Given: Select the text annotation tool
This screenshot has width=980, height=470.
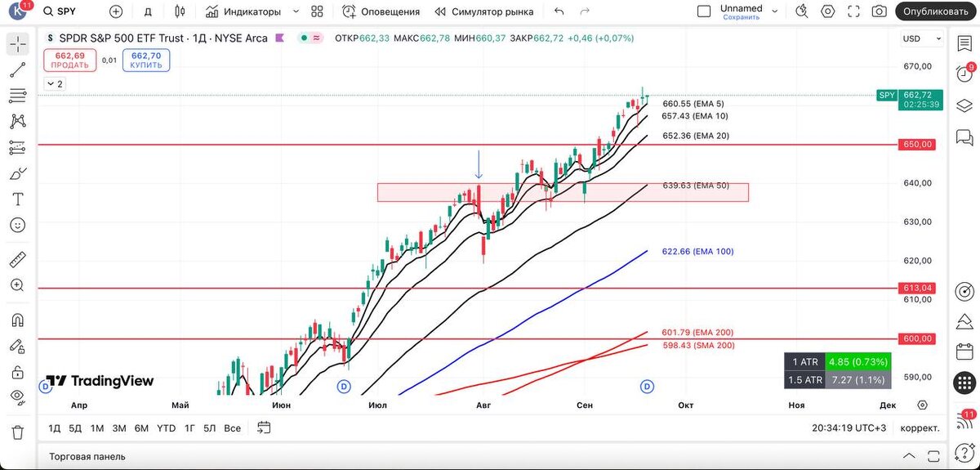Looking at the screenshot, I should click(x=17, y=199).
